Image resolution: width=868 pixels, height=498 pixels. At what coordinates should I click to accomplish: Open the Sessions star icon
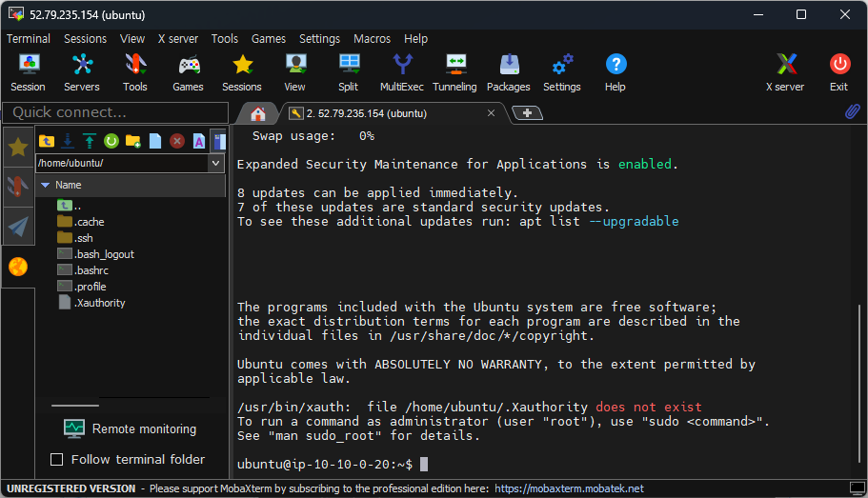pyautogui.click(x=242, y=72)
